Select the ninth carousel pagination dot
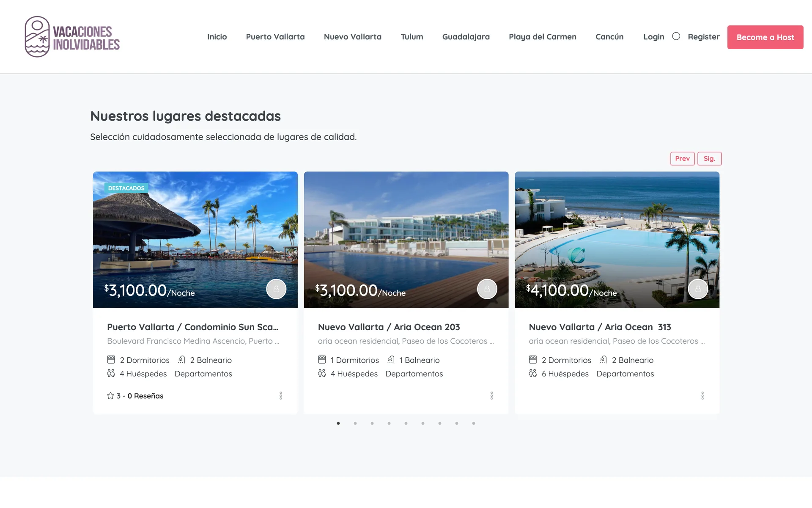 pos(474,423)
